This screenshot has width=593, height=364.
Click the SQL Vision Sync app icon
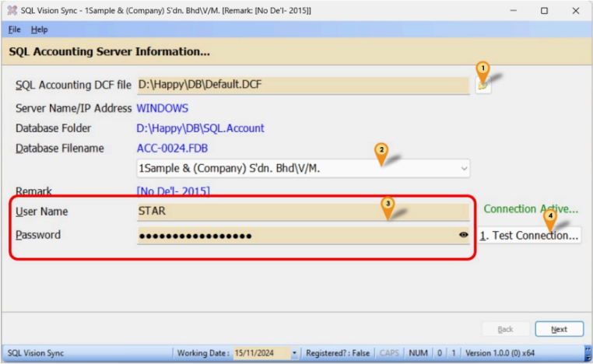coord(12,11)
